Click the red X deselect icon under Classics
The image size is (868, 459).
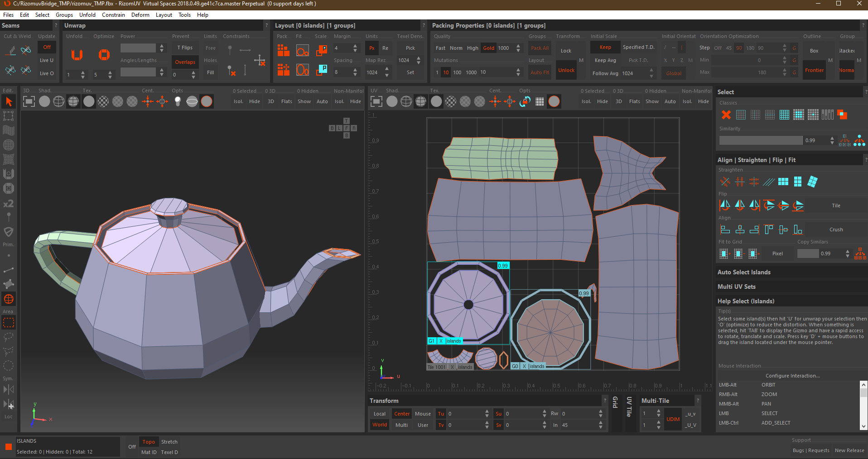click(x=726, y=115)
